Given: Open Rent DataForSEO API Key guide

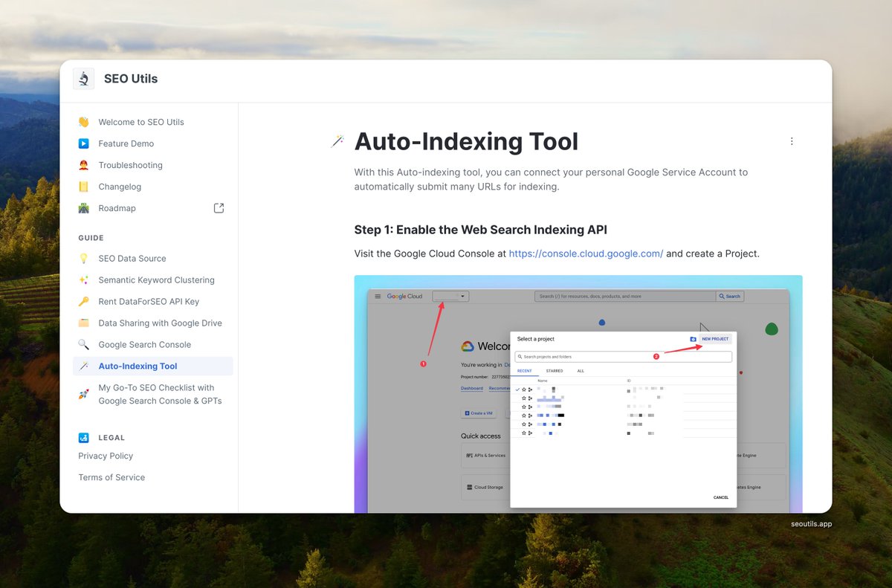Looking at the screenshot, I should 149,302.
